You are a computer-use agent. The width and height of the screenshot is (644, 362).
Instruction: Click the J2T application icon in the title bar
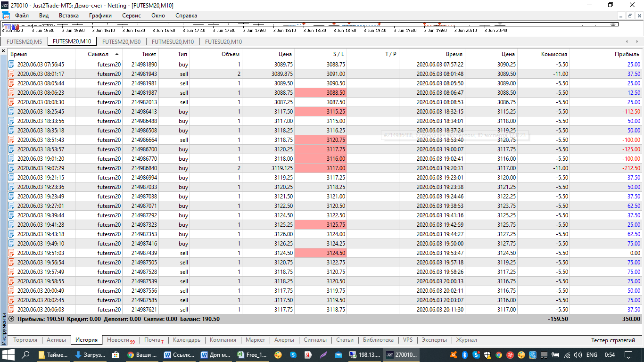tap(5, 5)
